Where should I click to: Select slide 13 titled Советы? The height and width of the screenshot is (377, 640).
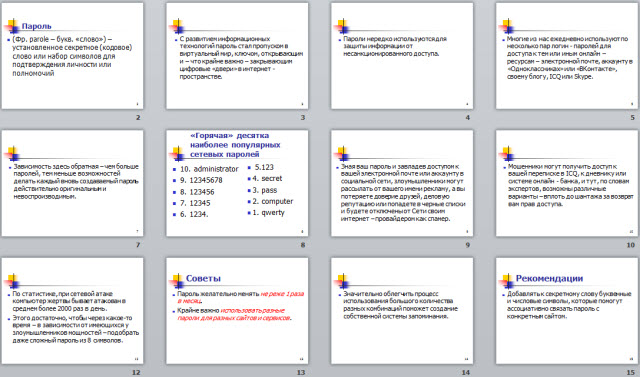(237, 310)
